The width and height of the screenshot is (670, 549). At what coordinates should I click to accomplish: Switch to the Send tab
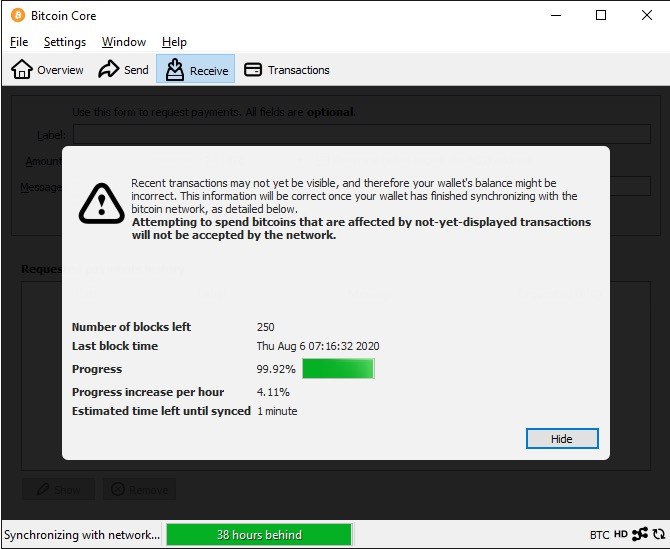point(123,69)
